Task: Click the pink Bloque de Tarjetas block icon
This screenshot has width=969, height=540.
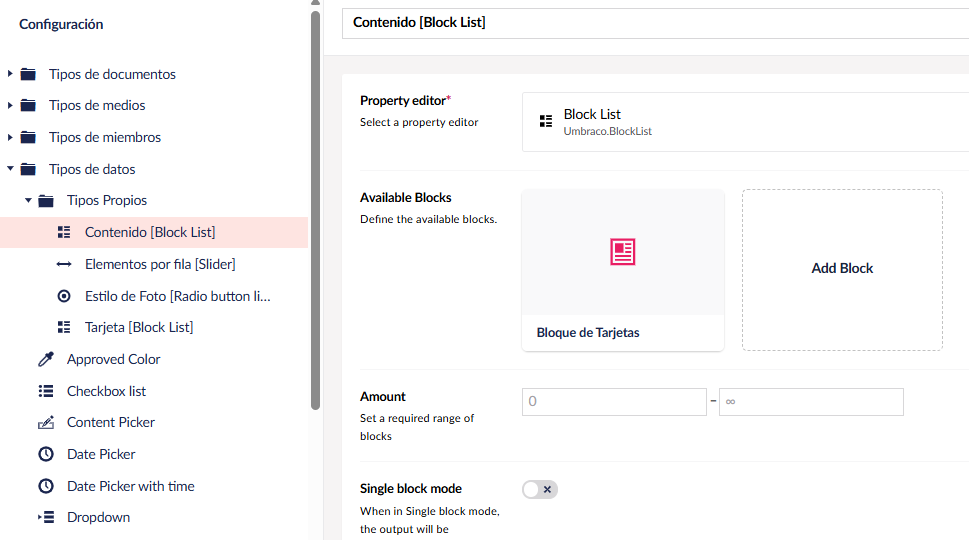Action: [622, 251]
